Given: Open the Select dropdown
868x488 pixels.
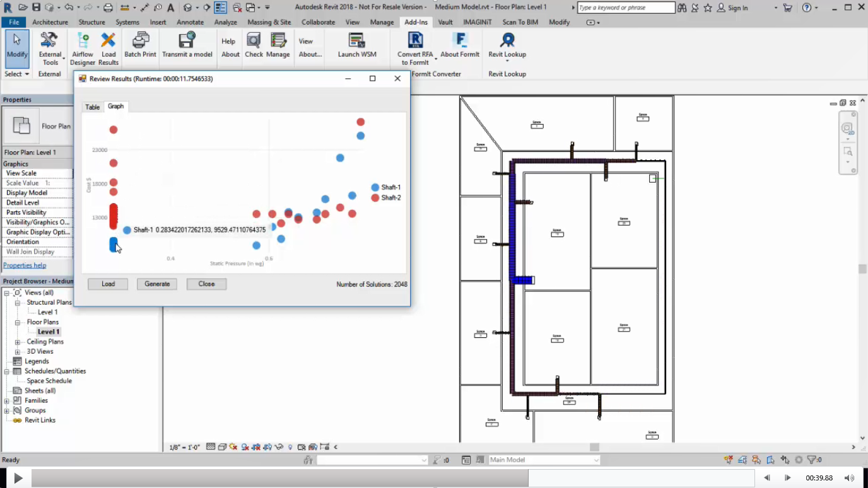Looking at the screenshot, I should click(17, 74).
